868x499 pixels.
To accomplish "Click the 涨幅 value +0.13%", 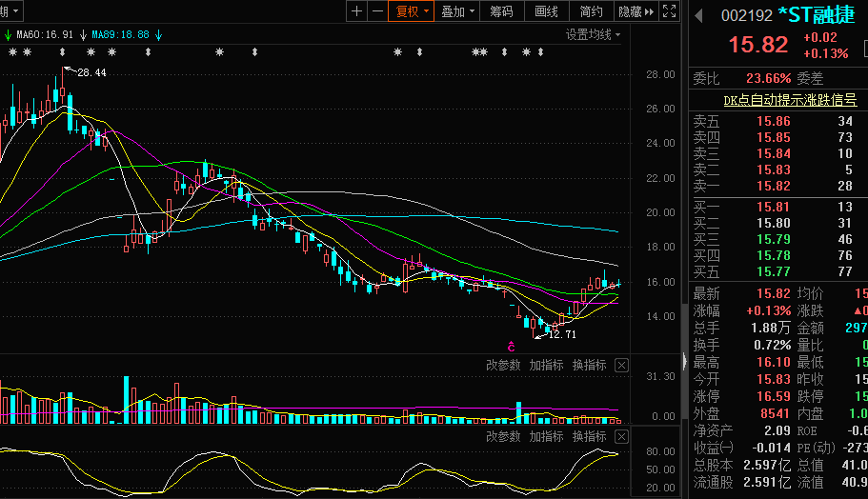I will (768, 310).
